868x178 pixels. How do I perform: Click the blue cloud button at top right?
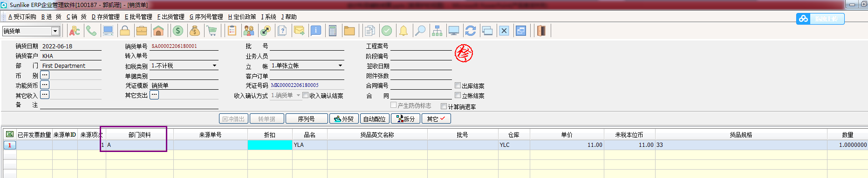[x=820, y=19]
